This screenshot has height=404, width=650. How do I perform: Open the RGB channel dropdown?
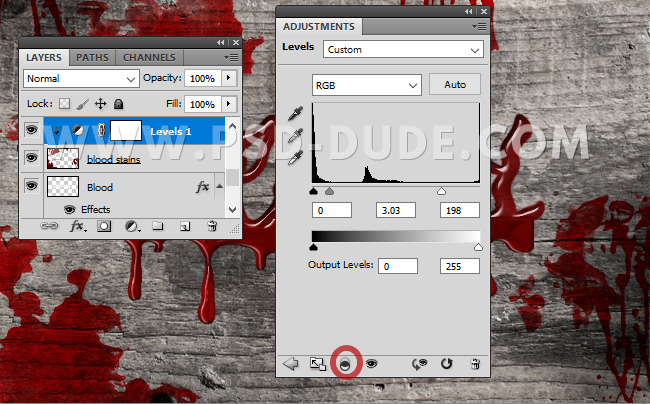[x=366, y=85]
